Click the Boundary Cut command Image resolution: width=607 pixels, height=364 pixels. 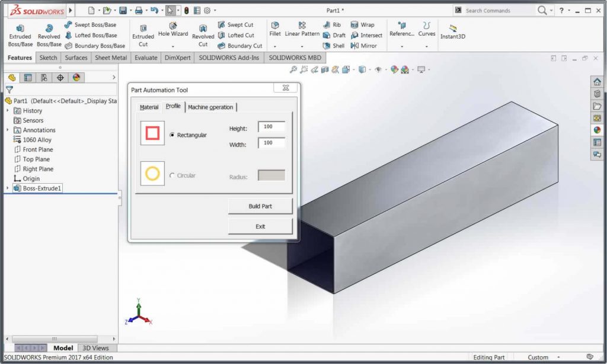239,46
